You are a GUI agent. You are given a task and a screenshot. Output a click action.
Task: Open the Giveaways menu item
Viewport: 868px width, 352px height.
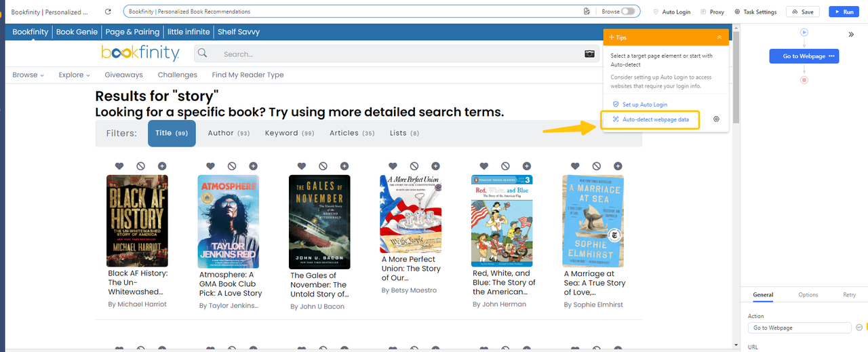tap(123, 75)
